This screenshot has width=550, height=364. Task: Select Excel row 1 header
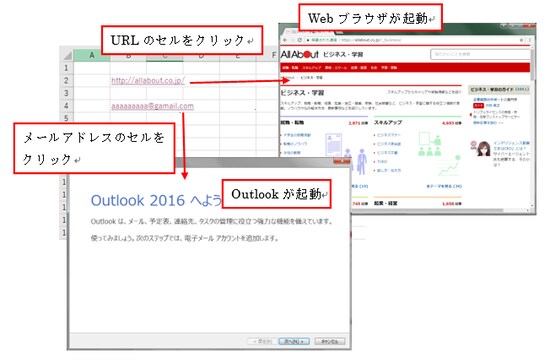pyautogui.click(x=66, y=68)
